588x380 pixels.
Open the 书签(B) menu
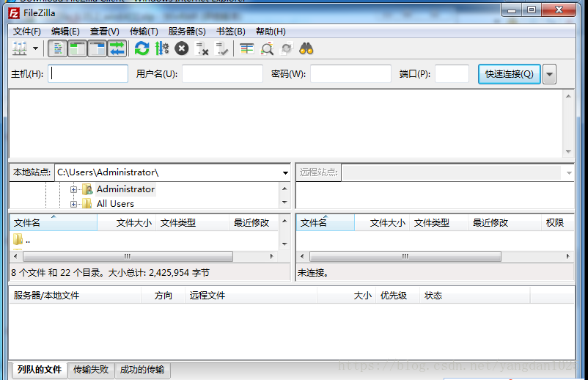click(231, 32)
